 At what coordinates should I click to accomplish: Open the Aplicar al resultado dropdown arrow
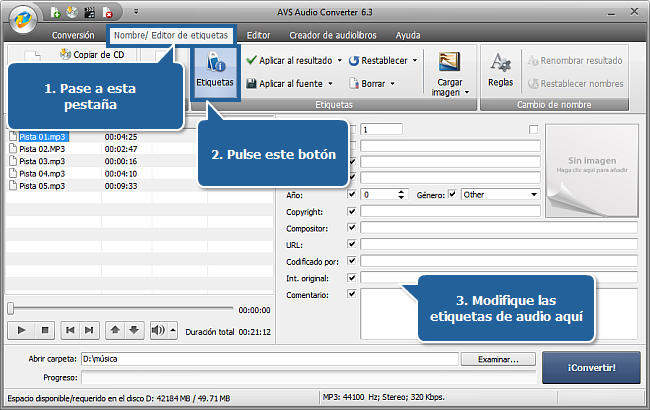[340, 61]
